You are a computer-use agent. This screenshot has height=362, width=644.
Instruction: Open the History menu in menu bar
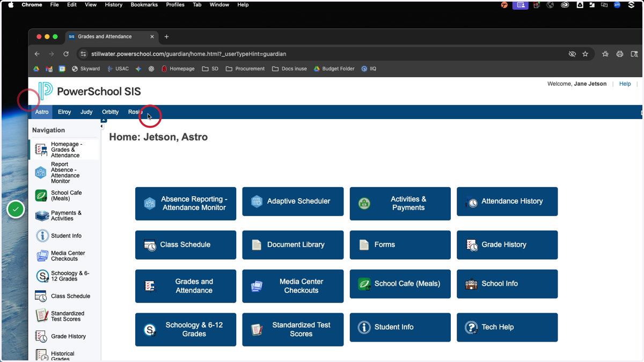tap(114, 5)
